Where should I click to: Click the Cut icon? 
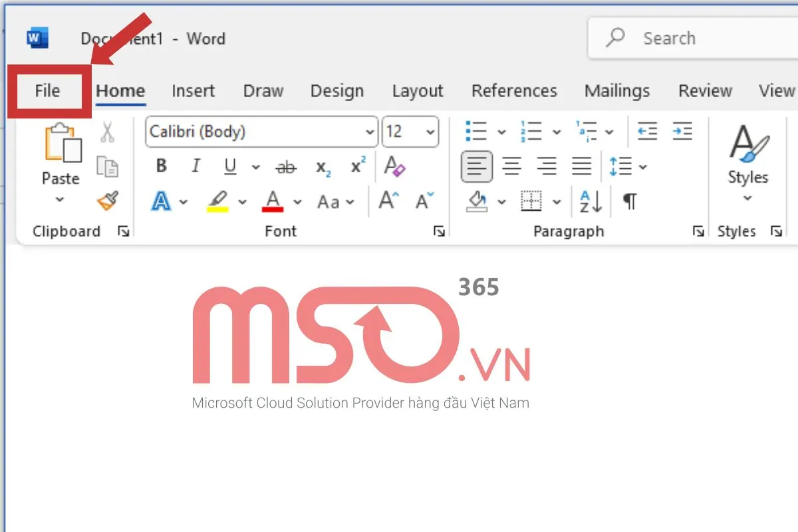106,133
